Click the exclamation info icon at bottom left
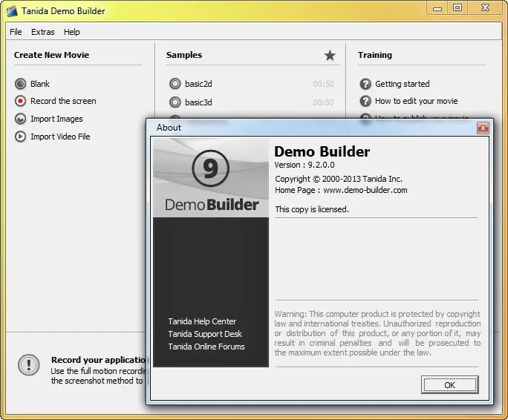Viewport: 508px width, 420px height. point(29,365)
